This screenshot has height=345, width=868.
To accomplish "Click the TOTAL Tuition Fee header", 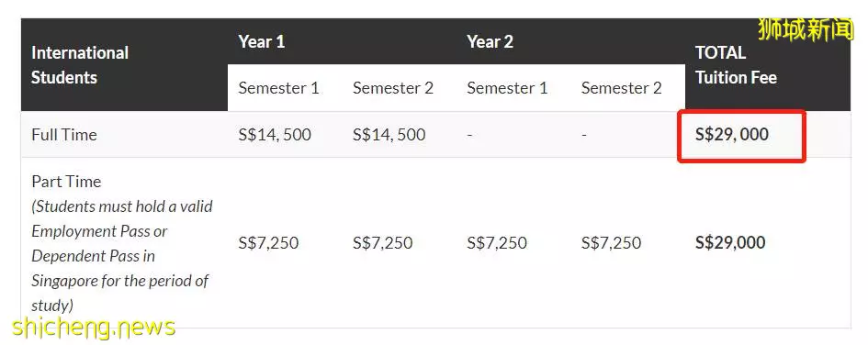I will (736, 64).
